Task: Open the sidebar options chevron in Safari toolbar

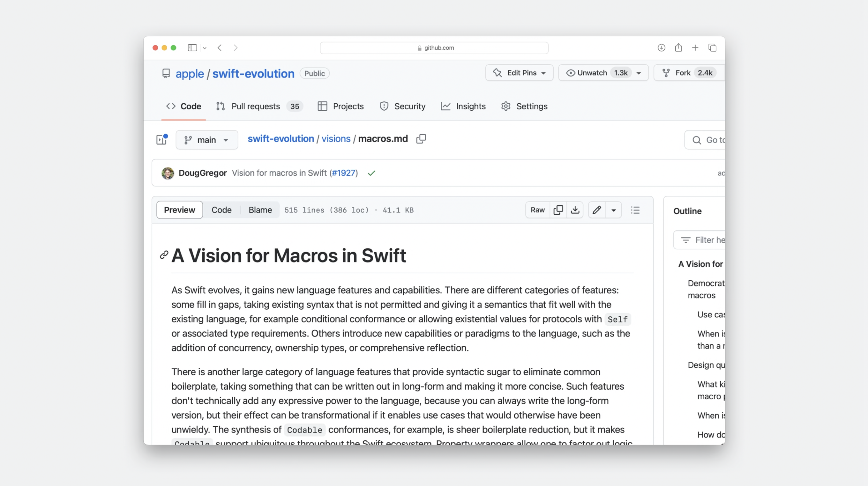Action: coord(205,48)
